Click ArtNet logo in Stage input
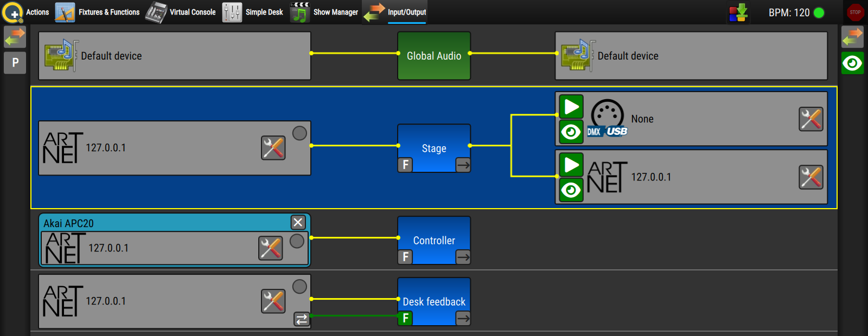This screenshot has width=868, height=336. 63,148
